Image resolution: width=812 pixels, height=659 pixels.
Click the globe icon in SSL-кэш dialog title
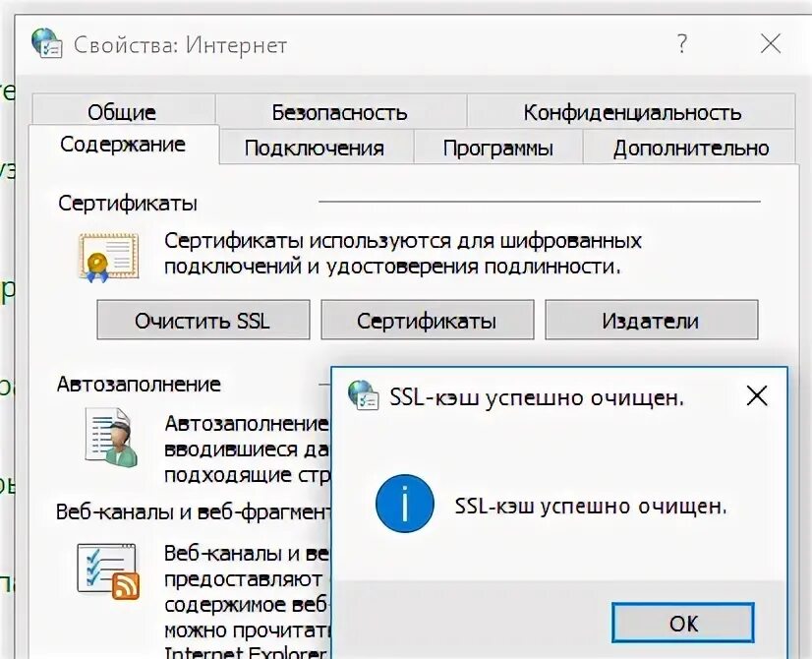point(364,394)
